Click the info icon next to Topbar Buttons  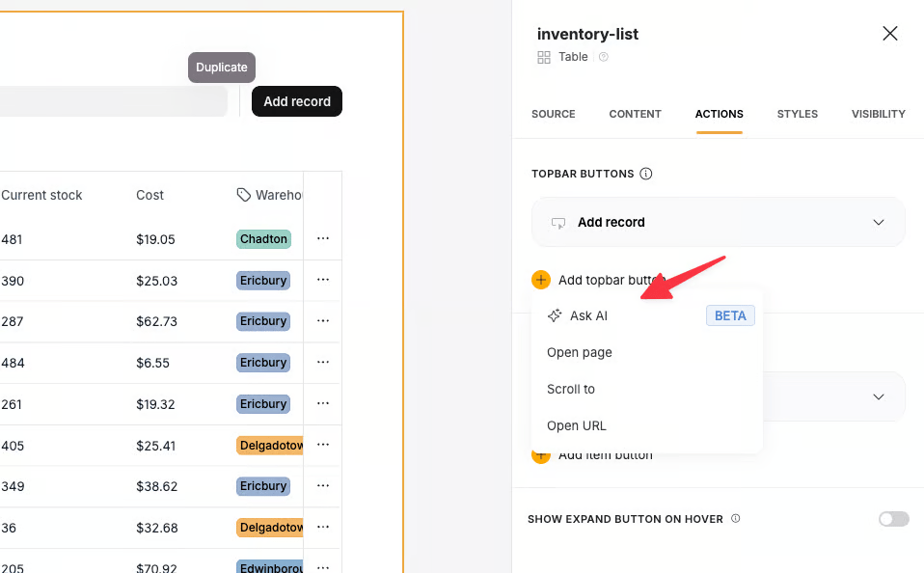[x=646, y=174]
